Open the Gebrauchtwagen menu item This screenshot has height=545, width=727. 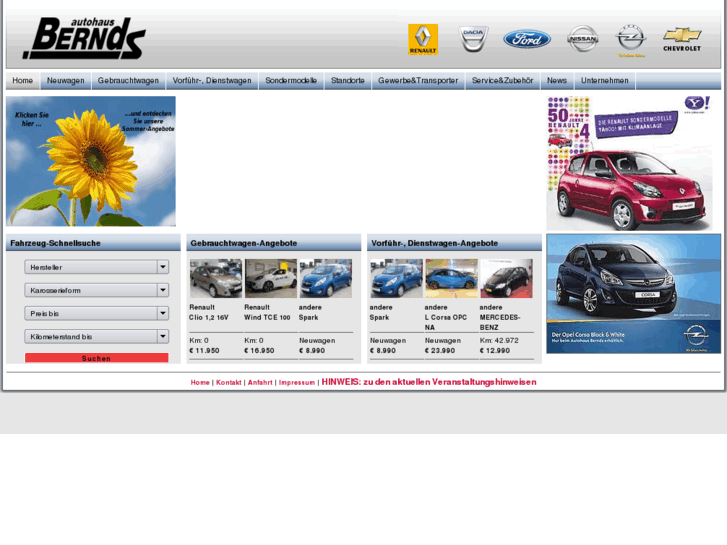(128, 81)
